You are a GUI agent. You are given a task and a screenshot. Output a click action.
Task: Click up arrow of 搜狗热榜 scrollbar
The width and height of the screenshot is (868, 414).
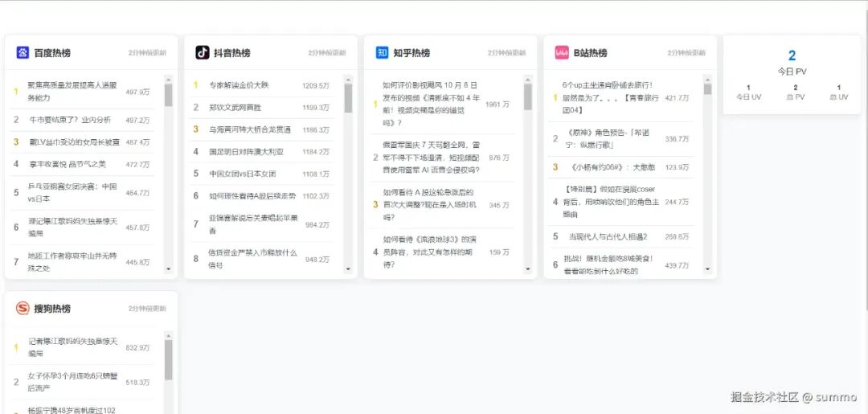168,335
